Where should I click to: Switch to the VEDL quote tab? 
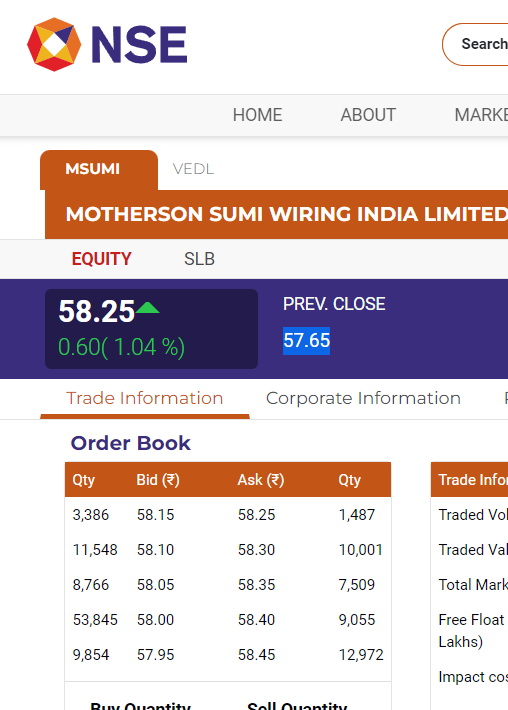pos(193,169)
